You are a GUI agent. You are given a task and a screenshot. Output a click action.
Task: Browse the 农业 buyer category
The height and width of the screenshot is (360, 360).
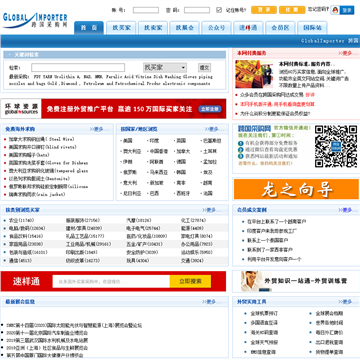click(21, 221)
